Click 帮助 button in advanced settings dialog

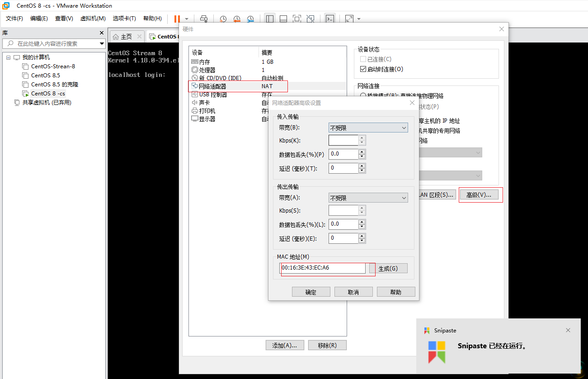point(396,292)
